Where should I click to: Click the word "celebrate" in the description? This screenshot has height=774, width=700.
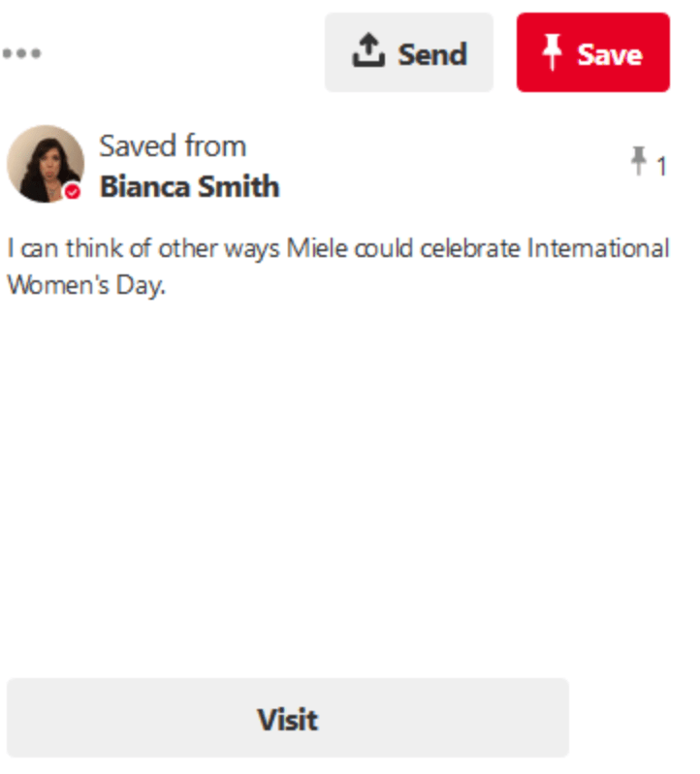474,248
